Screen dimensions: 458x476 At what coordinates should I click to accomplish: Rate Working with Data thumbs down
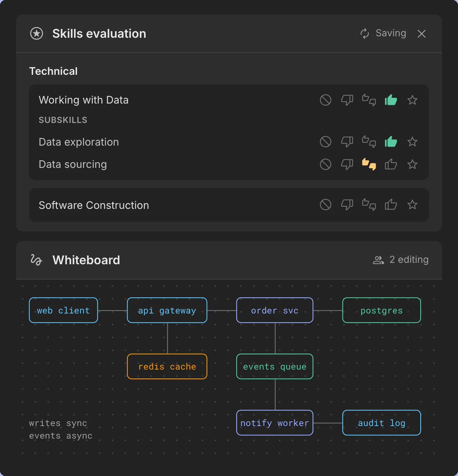click(x=347, y=100)
